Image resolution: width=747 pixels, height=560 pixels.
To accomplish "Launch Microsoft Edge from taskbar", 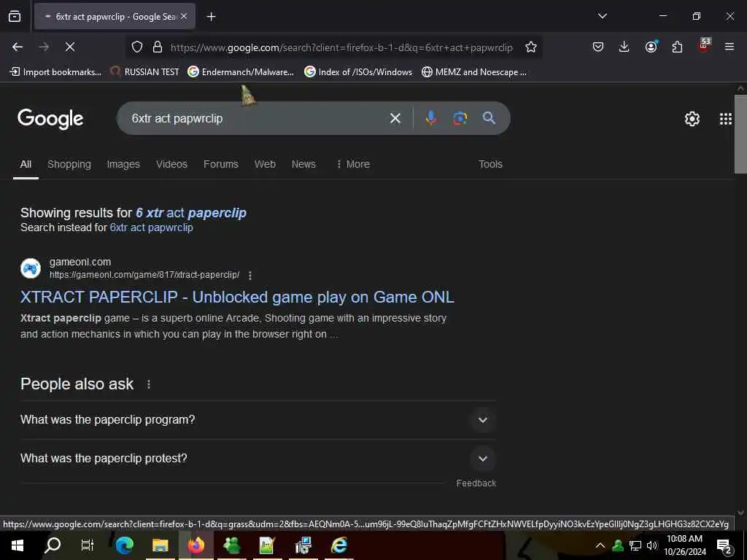I will point(125,545).
